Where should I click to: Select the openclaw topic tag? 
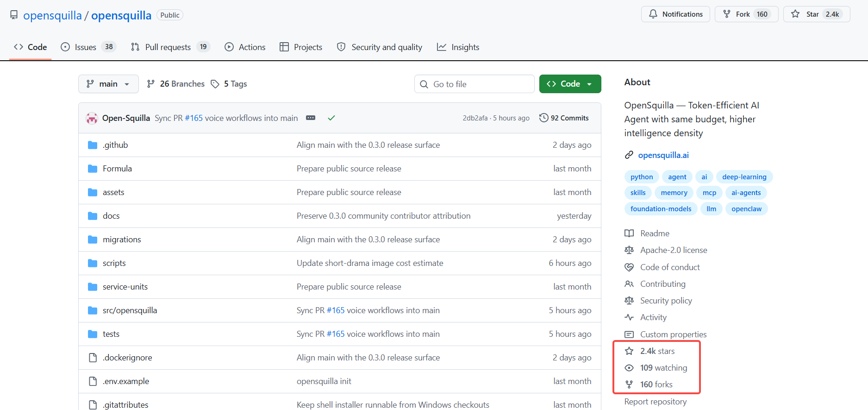[x=747, y=209]
